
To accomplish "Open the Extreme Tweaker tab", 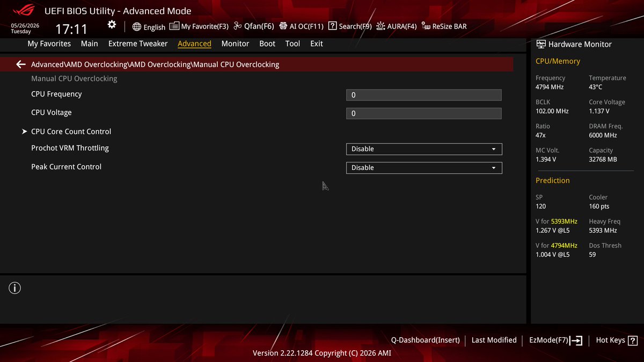I will click(138, 43).
